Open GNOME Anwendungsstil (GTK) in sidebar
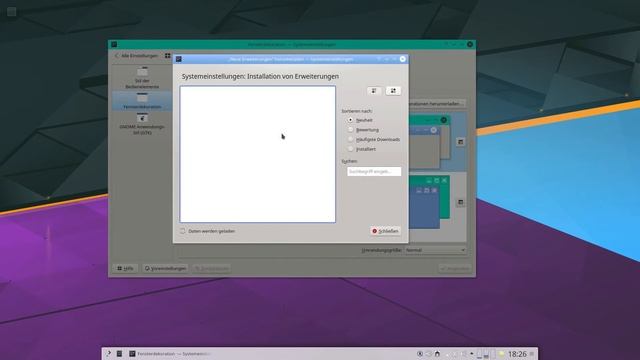The image size is (640, 360). pos(142,124)
